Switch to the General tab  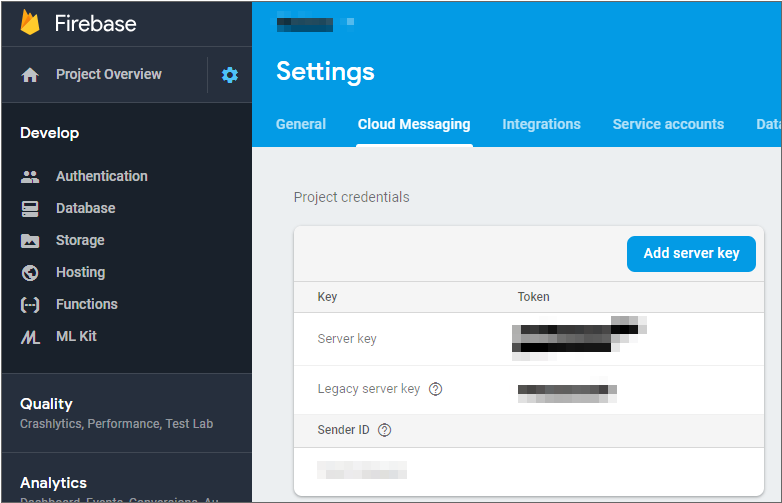(x=301, y=125)
